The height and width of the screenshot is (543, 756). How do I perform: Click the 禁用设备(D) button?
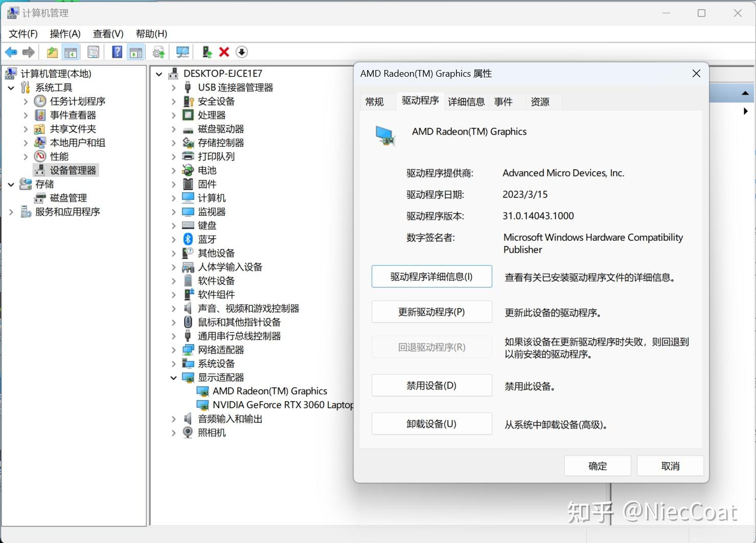431,385
